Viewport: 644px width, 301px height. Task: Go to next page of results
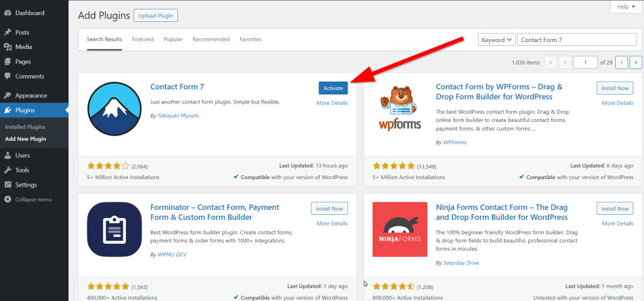[622, 62]
